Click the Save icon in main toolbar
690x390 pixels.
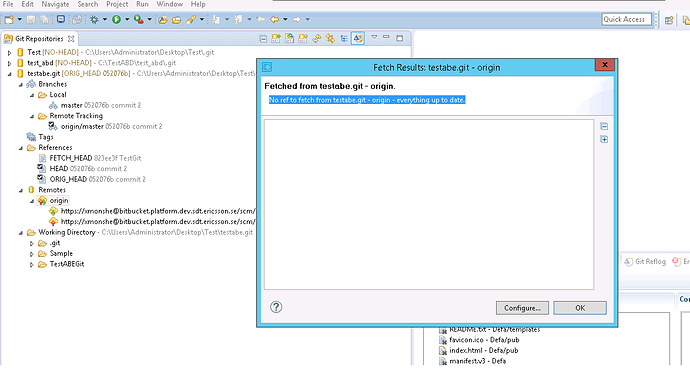point(31,19)
